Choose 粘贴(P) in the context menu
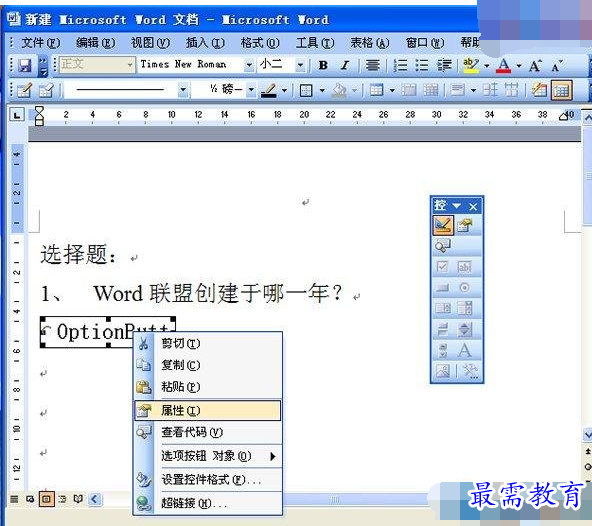This screenshot has width=592, height=526. (x=208, y=387)
